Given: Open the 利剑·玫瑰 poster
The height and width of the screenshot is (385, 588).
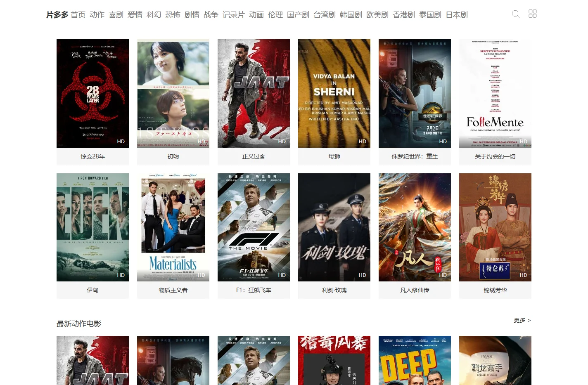Looking at the screenshot, I should (334, 227).
